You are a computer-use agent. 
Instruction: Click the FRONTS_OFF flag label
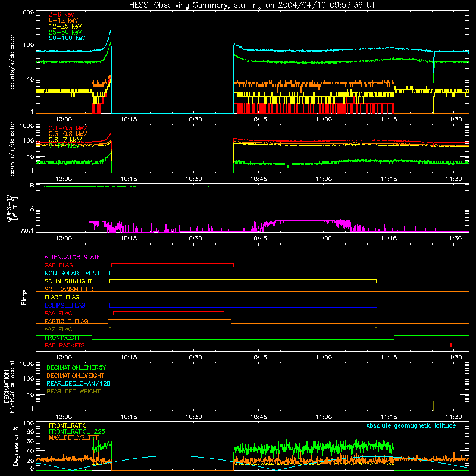tap(62, 337)
